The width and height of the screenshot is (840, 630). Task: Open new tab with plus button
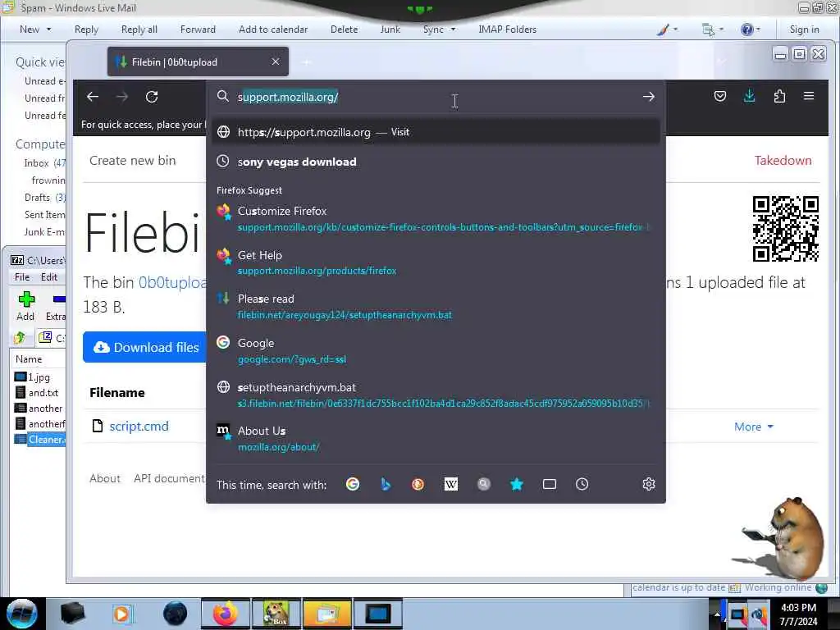coord(307,62)
